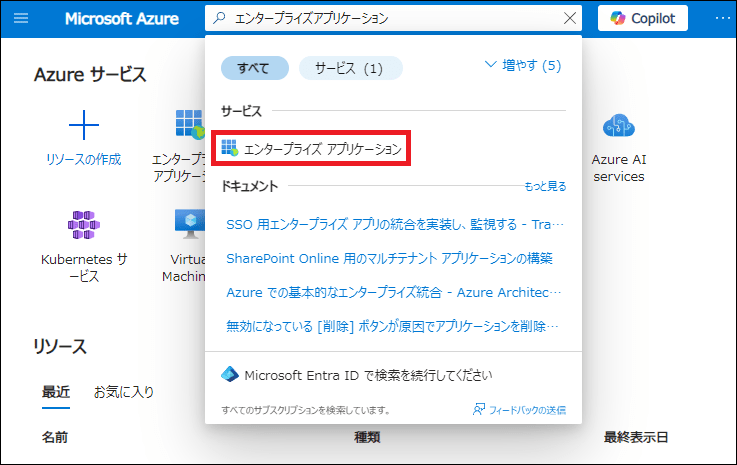Open the Azure AI services icon
Image resolution: width=737 pixels, height=465 pixels.
[x=619, y=126]
